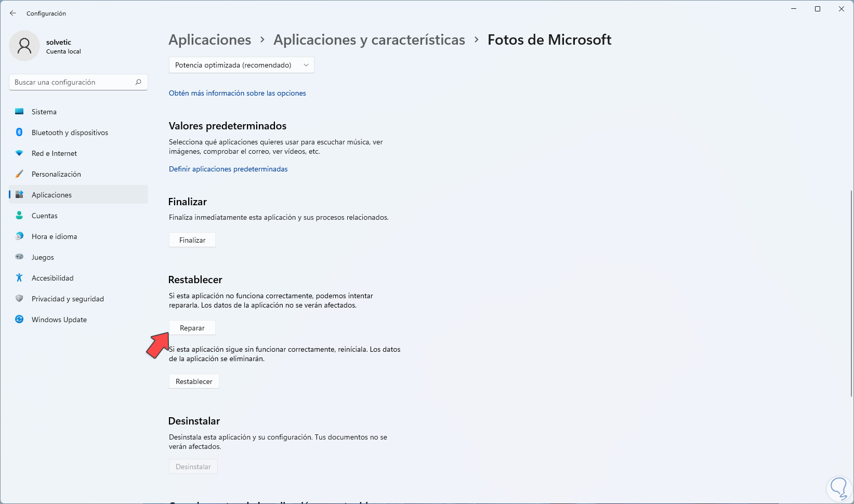854x504 pixels.
Task: Go to Aplicaciones y características breadcrumb
Action: pos(369,40)
